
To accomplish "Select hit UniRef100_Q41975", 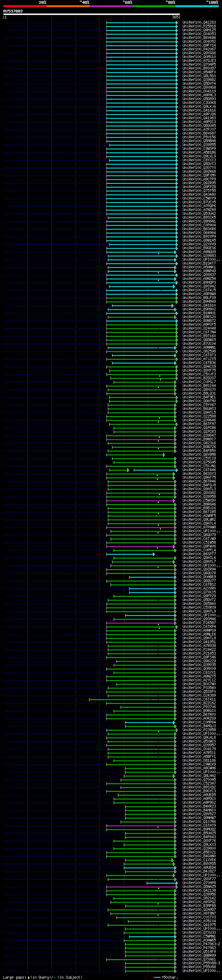I will click(199, 925).
